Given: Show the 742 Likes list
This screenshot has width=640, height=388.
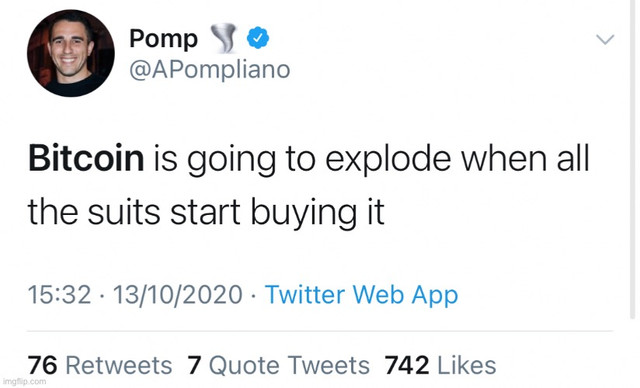Looking at the screenshot, I should pos(440,365).
